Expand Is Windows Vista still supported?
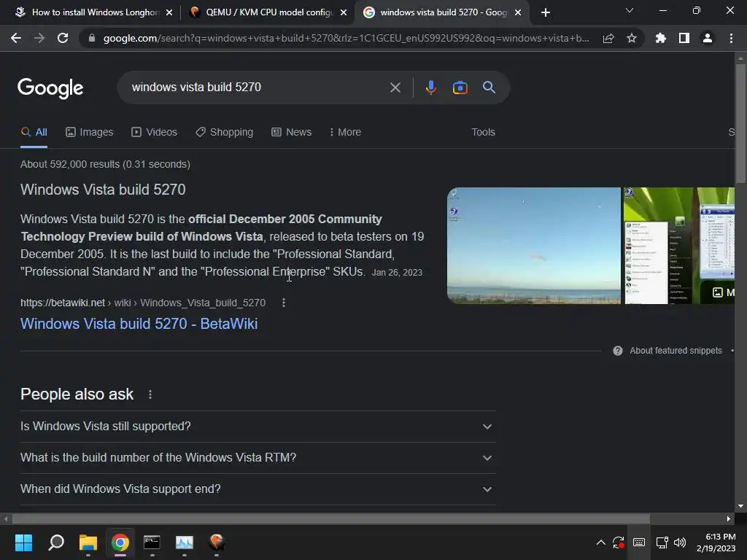Image resolution: width=747 pixels, height=560 pixels. tap(258, 427)
